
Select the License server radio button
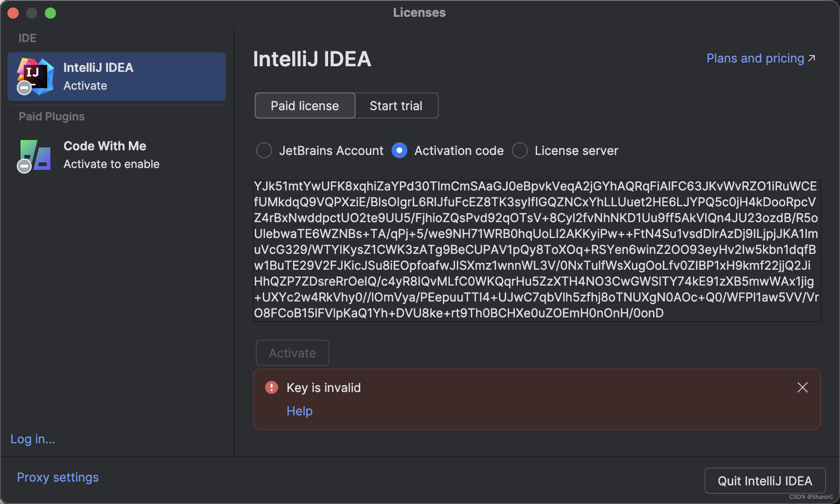click(520, 150)
